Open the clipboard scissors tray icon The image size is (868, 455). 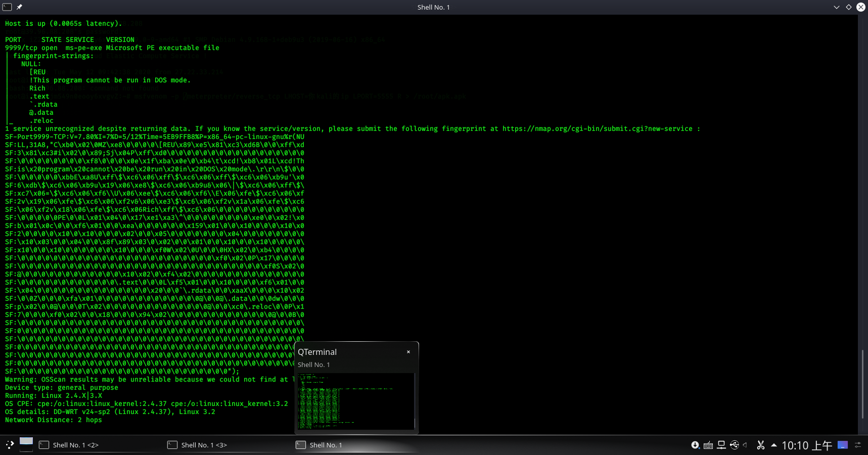coord(760,445)
